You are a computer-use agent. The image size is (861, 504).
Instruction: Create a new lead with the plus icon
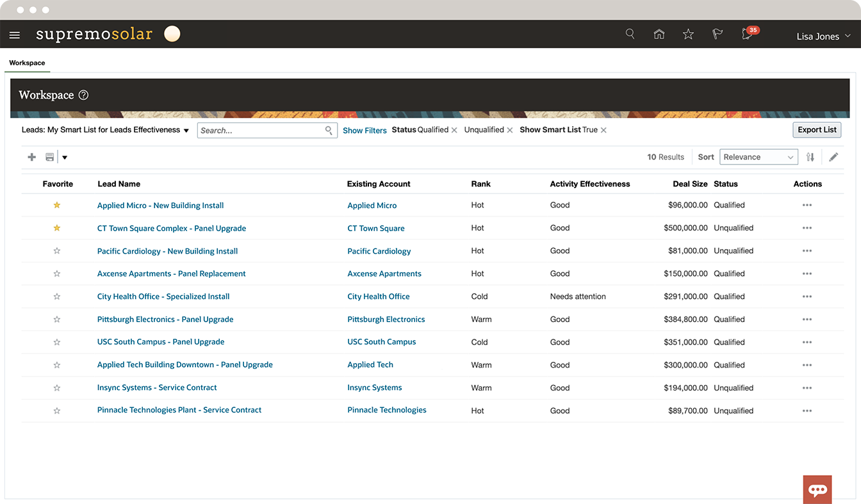pos(31,156)
